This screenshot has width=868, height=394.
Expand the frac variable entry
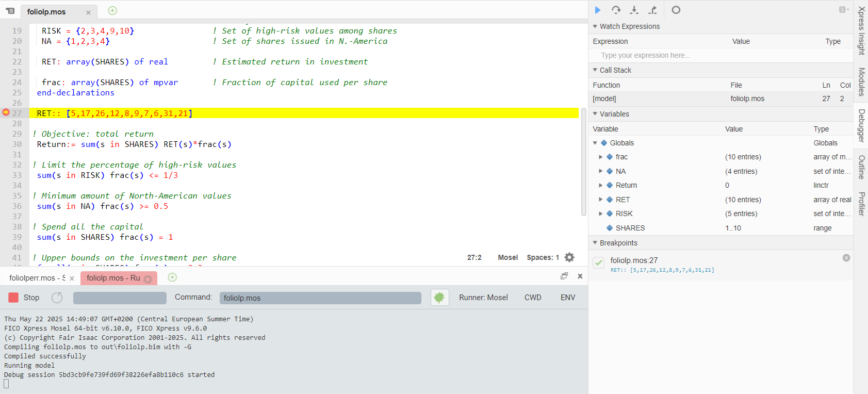click(x=601, y=157)
